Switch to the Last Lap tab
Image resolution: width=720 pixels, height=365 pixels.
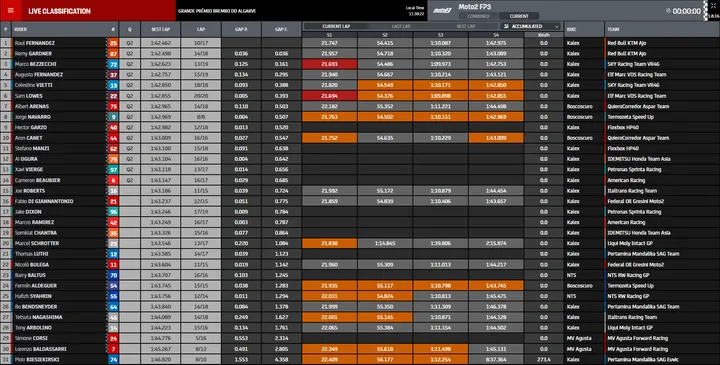[x=401, y=27]
